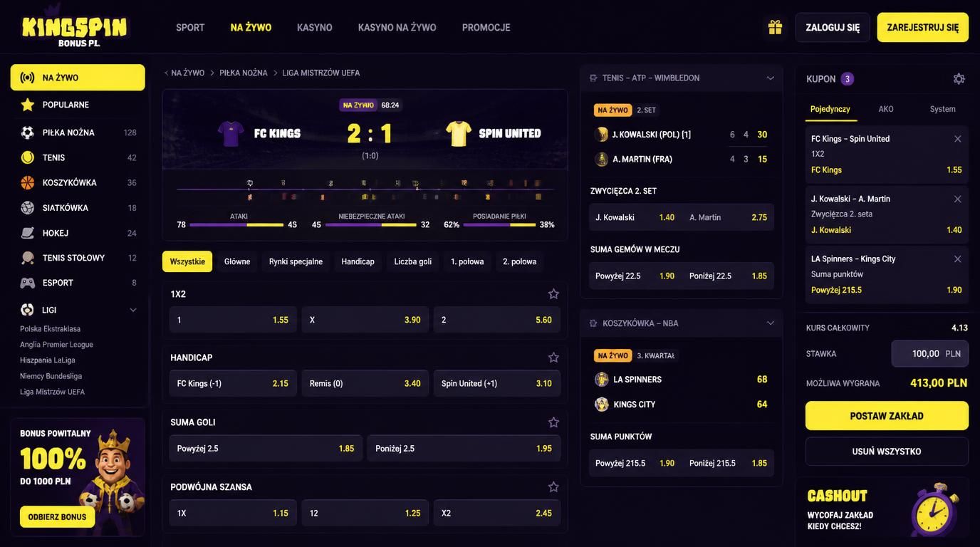Click the Posiadanie piłki possession bar
This screenshot has width=980, height=547.
(499, 224)
